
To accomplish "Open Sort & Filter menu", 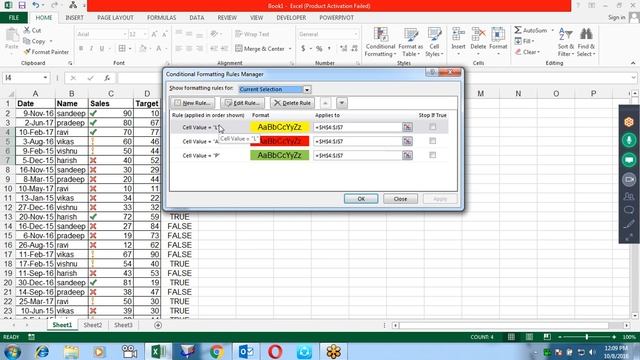I will [x=566, y=42].
